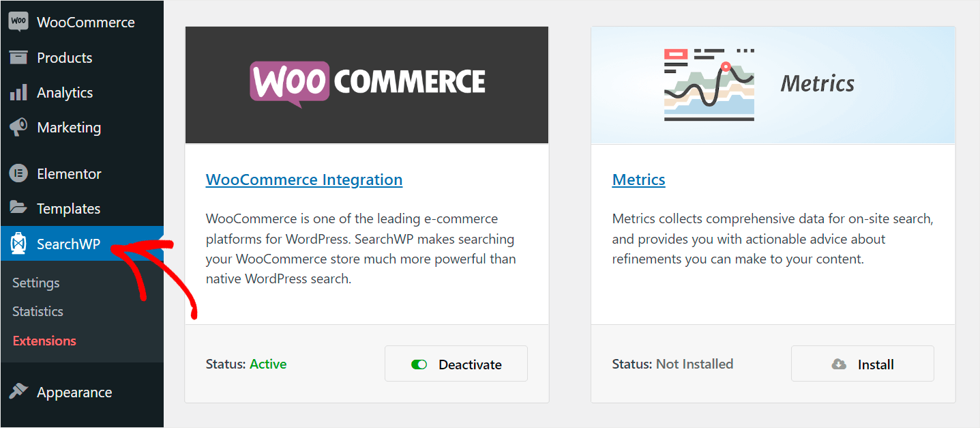Toggle off the green WooCommerce Integration switch
980x428 pixels.
pos(419,365)
